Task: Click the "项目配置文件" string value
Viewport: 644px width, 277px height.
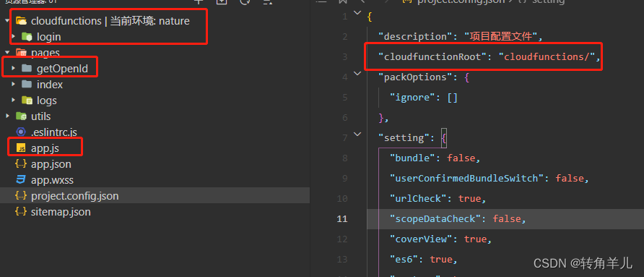Action: click(501, 37)
